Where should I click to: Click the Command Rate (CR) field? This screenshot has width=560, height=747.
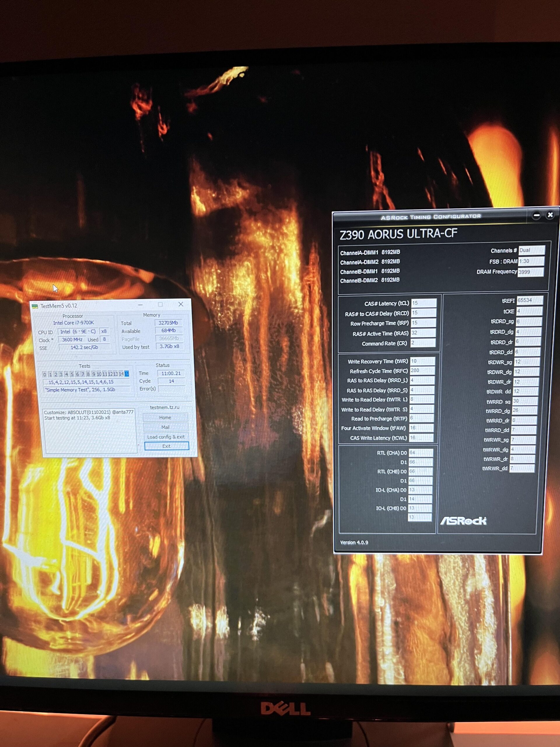[422, 343]
